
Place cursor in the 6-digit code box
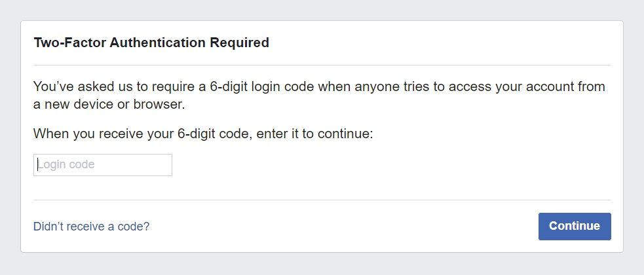coord(103,165)
